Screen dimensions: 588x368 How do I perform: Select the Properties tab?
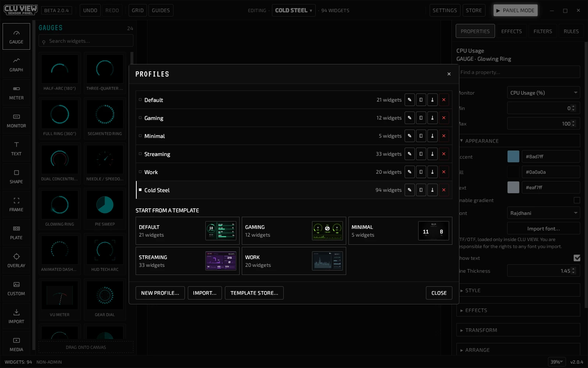point(475,31)
